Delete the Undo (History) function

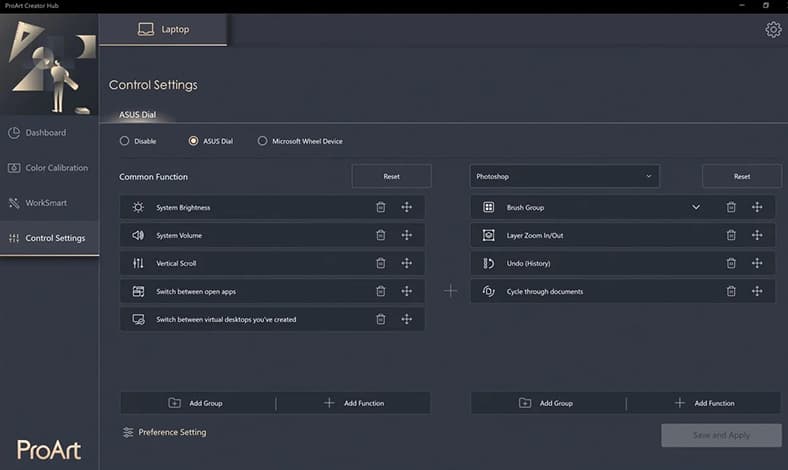tap(731, 263)
